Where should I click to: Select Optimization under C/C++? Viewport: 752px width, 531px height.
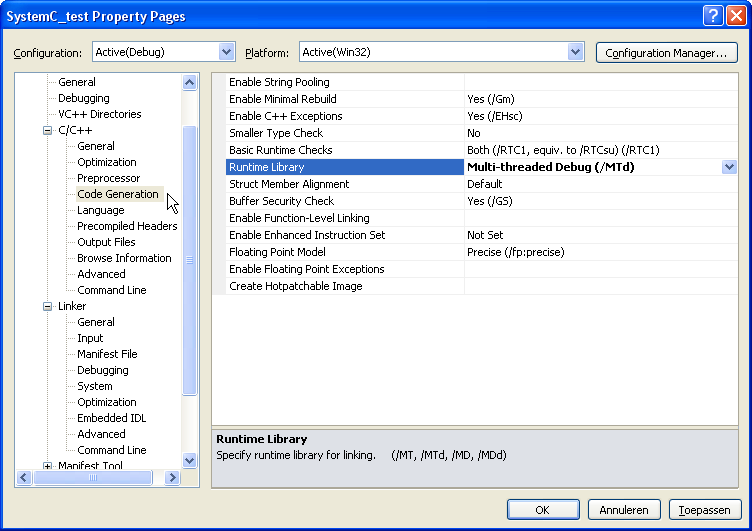click(x=107, y=162)
